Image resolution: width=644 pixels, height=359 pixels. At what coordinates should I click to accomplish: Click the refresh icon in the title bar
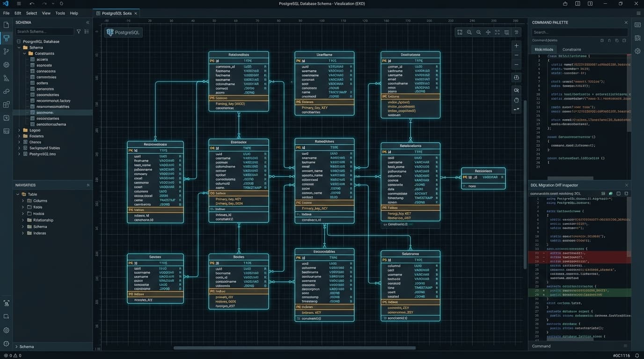tap(61, 4)
